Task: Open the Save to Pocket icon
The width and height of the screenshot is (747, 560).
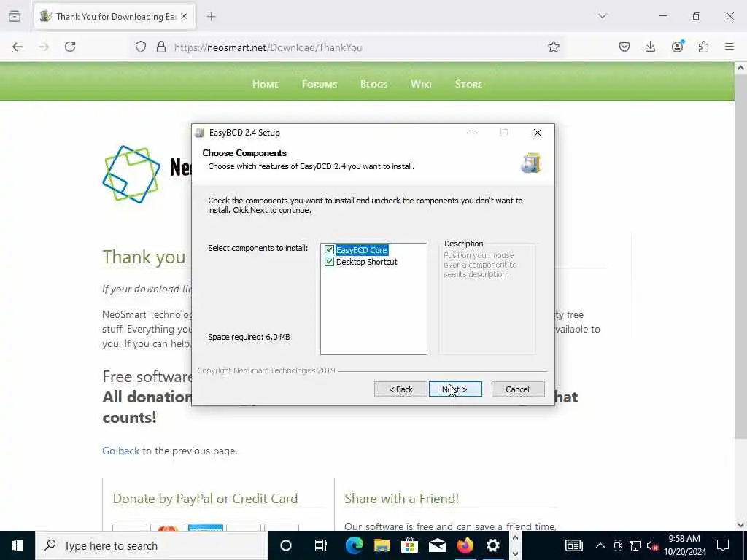Action: pos(624,47)
